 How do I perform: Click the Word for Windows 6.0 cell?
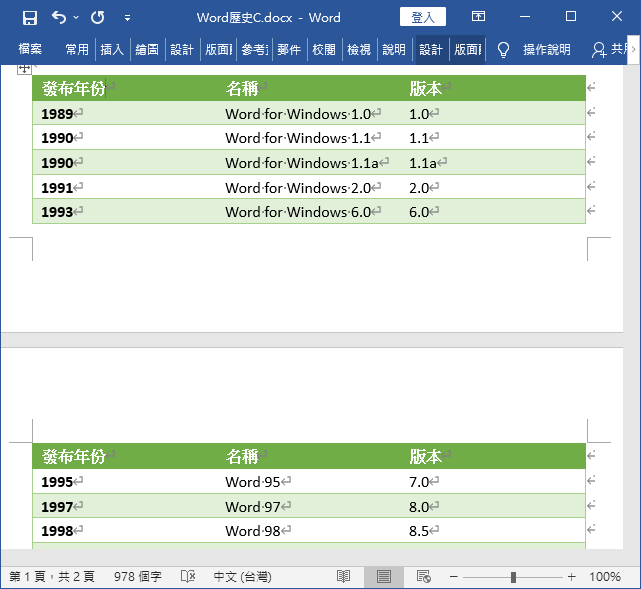[x=298, y=212]
